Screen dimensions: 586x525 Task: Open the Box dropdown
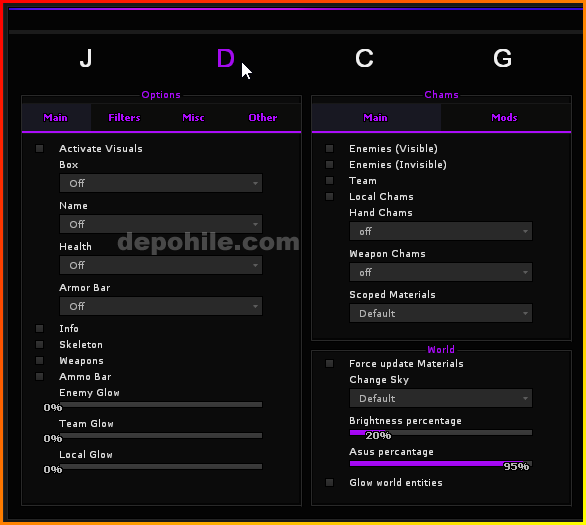click(161, 183)
